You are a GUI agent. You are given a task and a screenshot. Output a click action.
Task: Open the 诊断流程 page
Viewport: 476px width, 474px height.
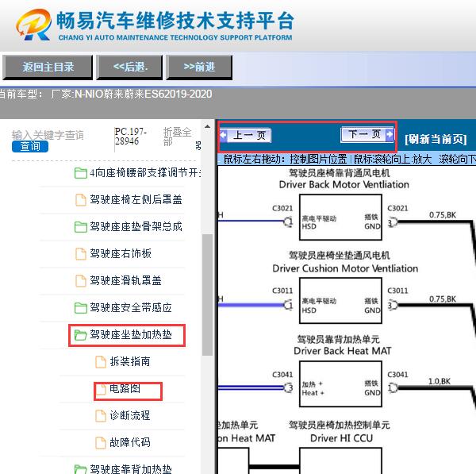(130, 415)
